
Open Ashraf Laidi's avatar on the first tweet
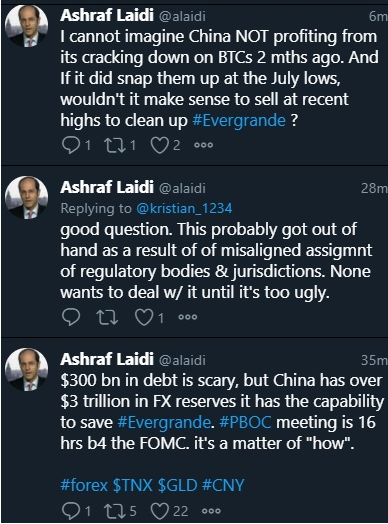pyautogui.click(x=27, y=26)
